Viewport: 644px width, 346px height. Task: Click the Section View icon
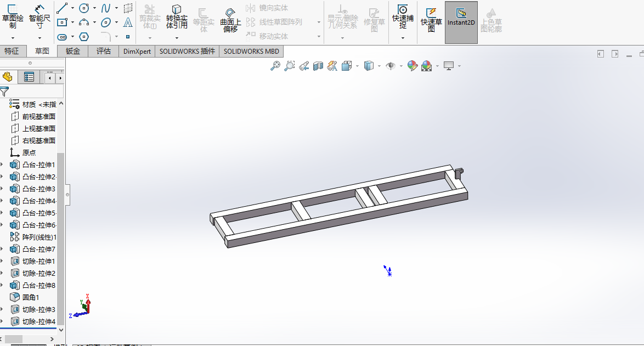coord(318,66)
